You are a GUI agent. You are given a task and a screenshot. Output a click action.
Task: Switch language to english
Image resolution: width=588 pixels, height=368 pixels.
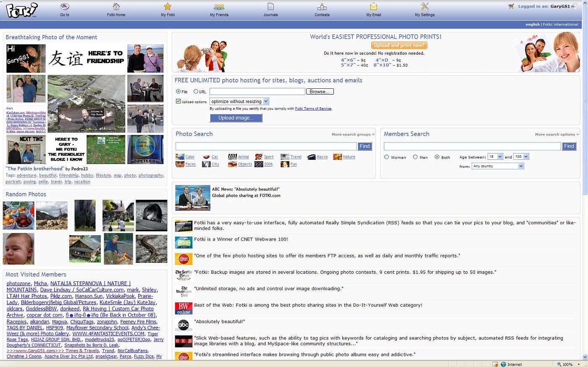532,24
